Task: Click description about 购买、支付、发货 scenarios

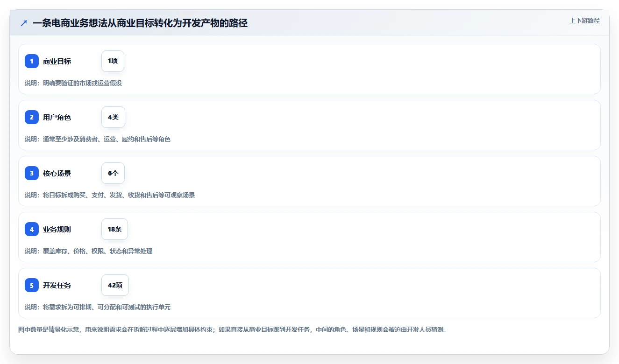Action: 110,195
